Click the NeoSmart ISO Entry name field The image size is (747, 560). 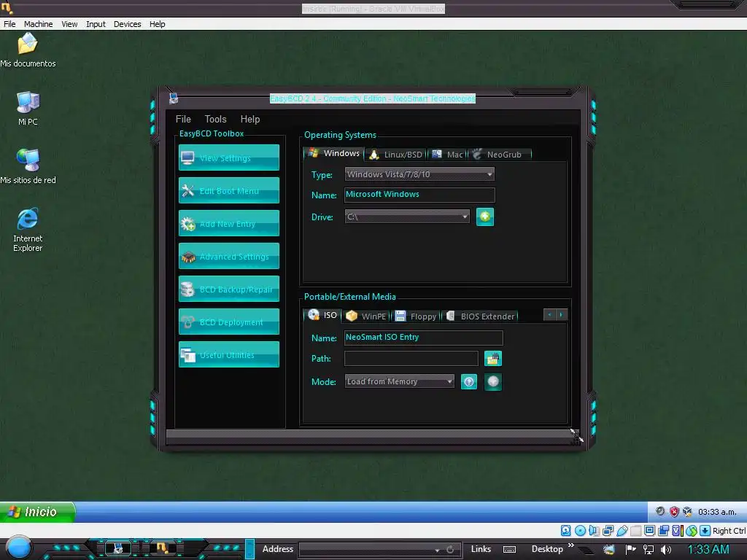(423, 338)
